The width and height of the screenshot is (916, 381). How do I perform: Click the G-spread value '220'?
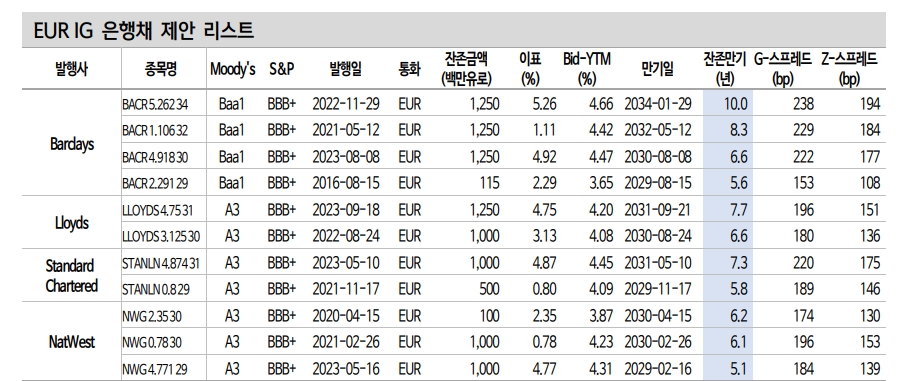pyautogui.click(x=803, y=263)
